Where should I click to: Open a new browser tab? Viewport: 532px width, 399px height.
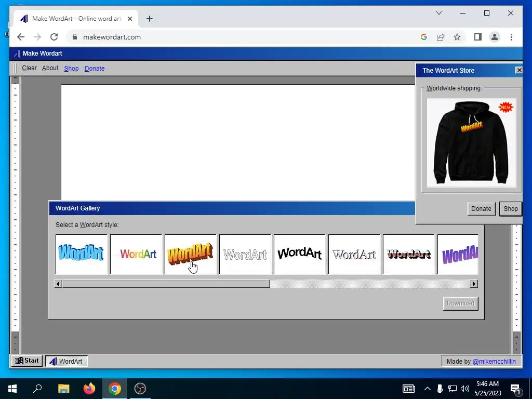pos(150,19)
